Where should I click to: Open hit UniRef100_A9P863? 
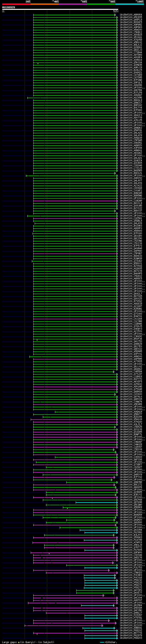pos(131,27)
